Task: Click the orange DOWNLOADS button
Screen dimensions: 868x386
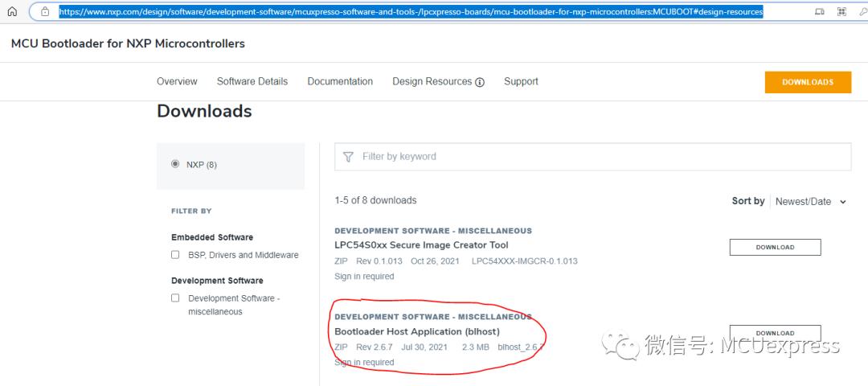Action: point(808,82)
